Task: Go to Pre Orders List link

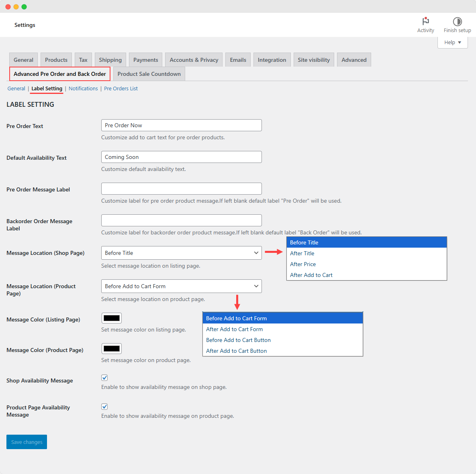Action: click(x=121, y=89)
